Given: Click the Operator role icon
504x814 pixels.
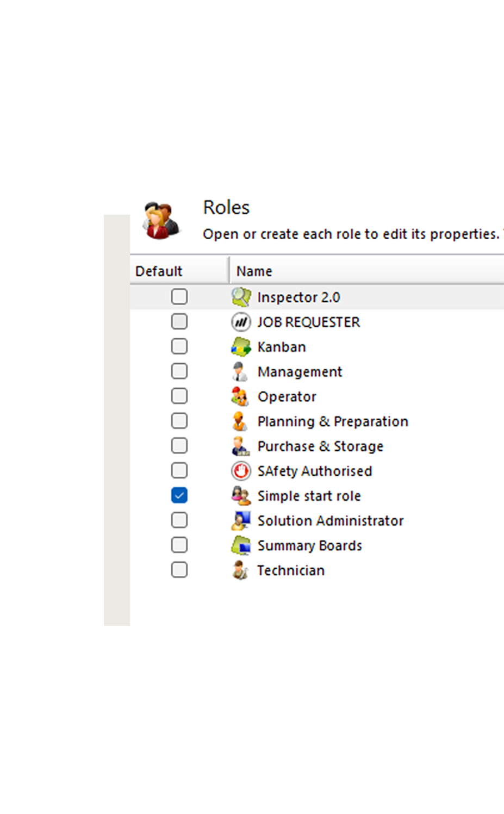Looking at the screenshot, I should pos(241,396).
